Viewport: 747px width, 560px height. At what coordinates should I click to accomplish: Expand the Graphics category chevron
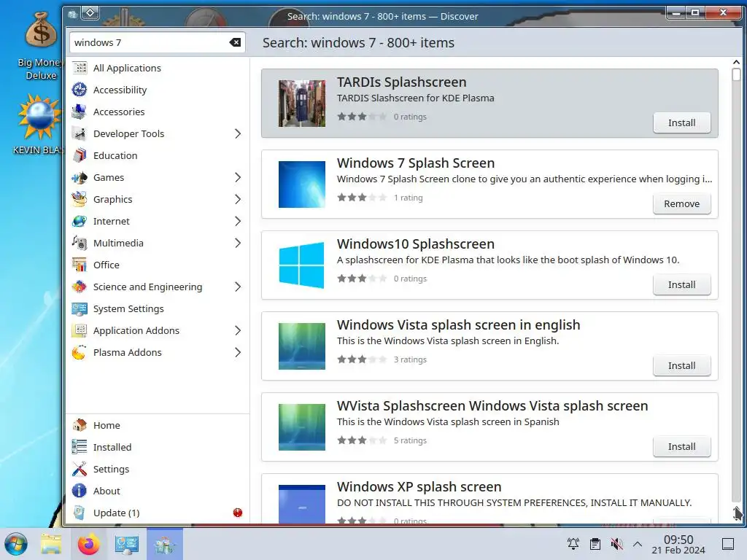tap(238, 200)
